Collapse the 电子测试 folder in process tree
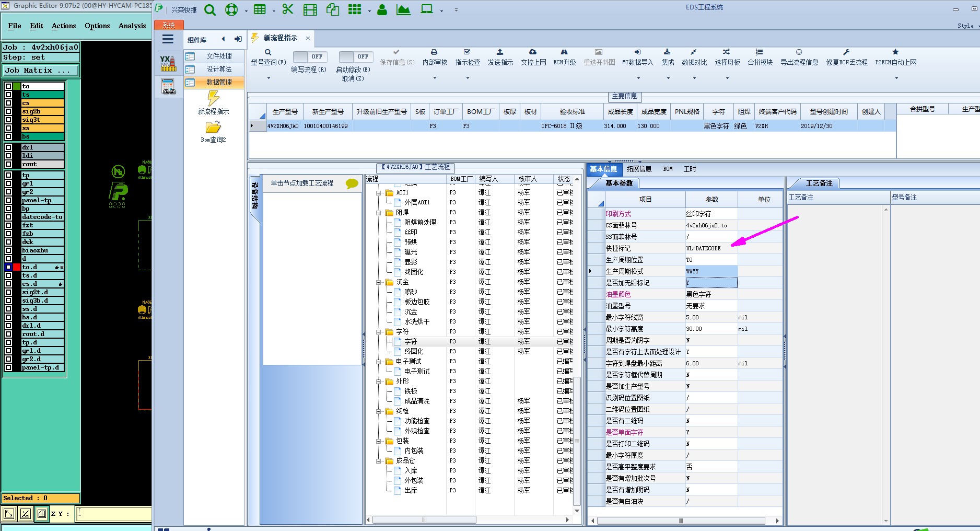The image size is (980, 531). (379, 362)
